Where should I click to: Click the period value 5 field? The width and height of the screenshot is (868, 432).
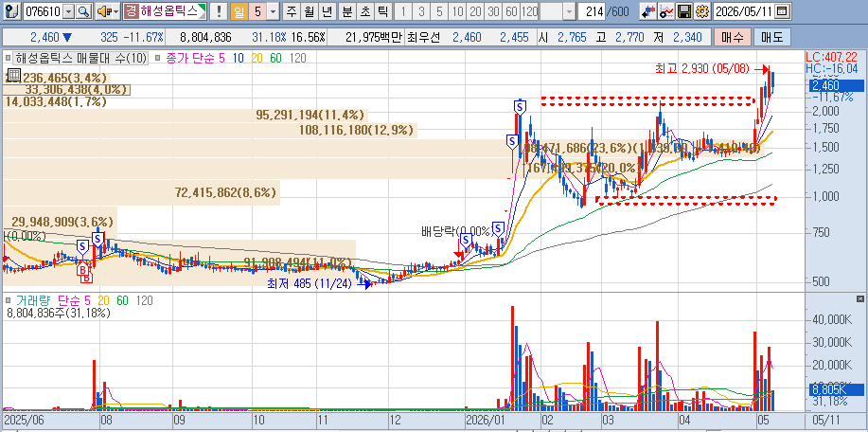[258, 10]
